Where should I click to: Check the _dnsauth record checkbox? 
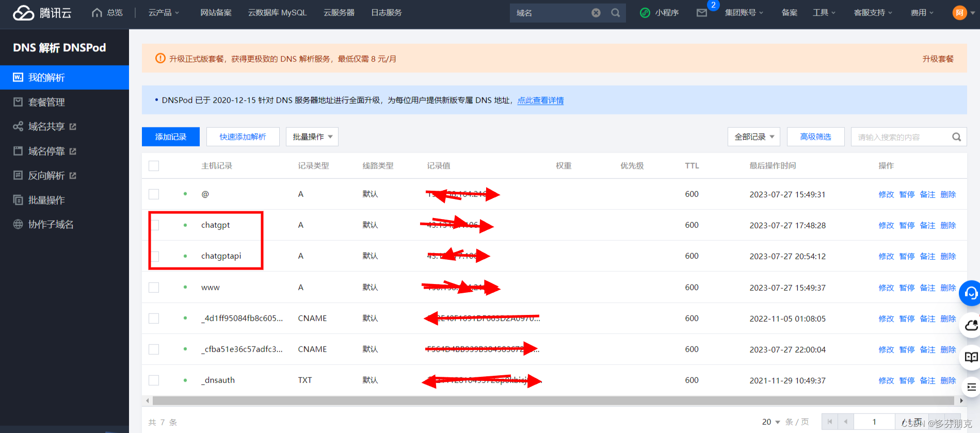click(x=154, y=380)
